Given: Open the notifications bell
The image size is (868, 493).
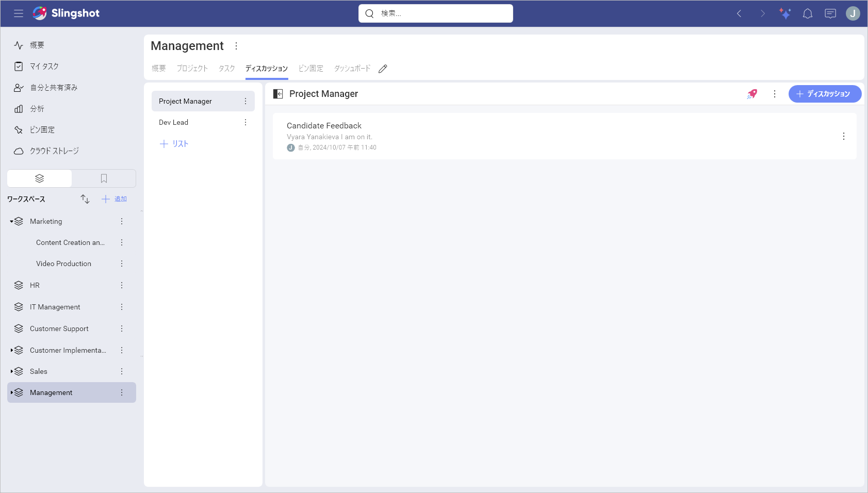Looking at the screenshot, I should [808, 14].
